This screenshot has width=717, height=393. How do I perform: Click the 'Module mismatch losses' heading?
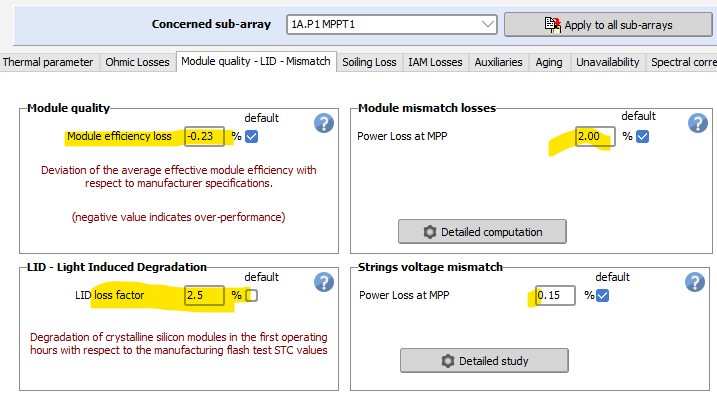tap(427, 108)
